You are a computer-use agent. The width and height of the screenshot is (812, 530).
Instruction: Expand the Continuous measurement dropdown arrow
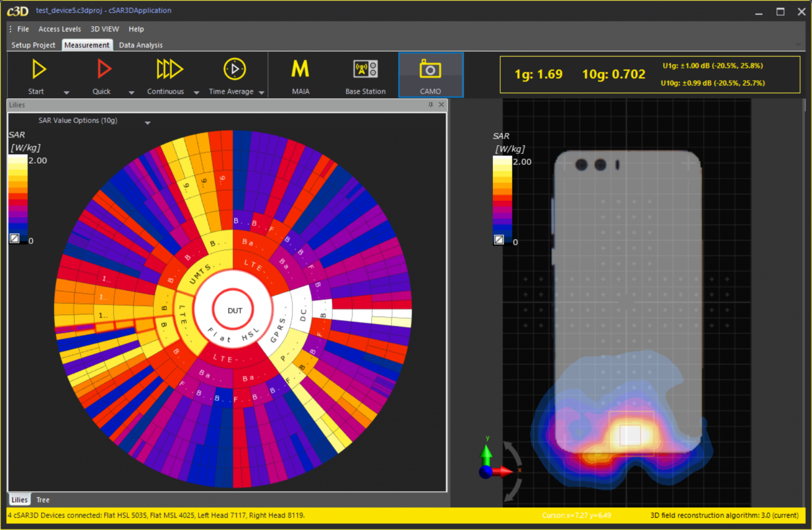click(196, 93)
